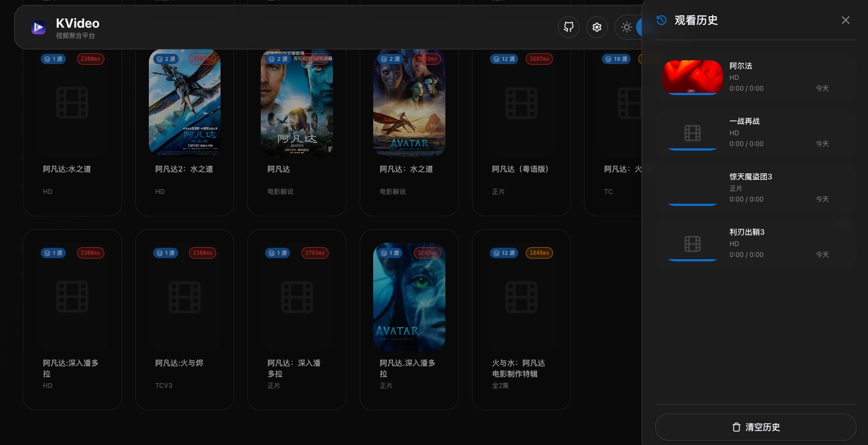Click 2源 badge on 阿凡达2：水之道 card

pyautogui.click(x=166, y=59)
